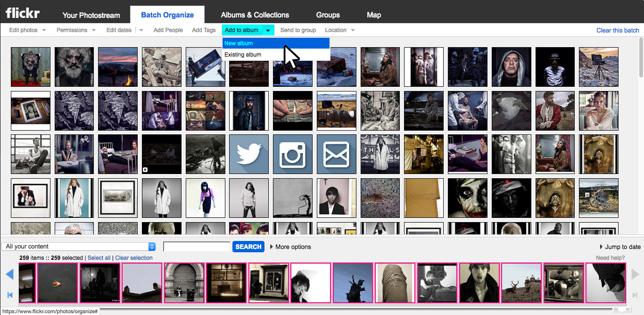644x315 pixels.
Task: Open the Need help? link
Action: point(611,258)
